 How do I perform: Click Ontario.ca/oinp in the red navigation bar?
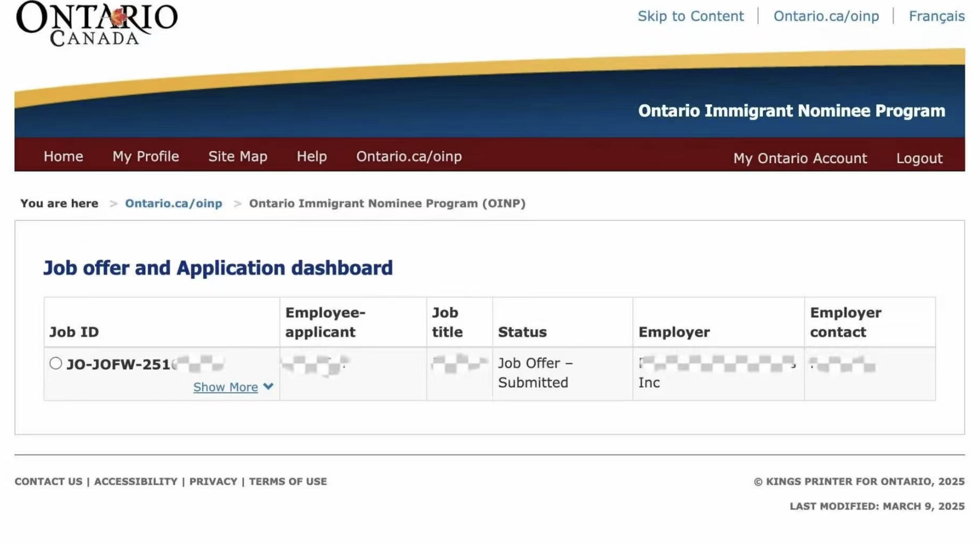click(409, 157)
